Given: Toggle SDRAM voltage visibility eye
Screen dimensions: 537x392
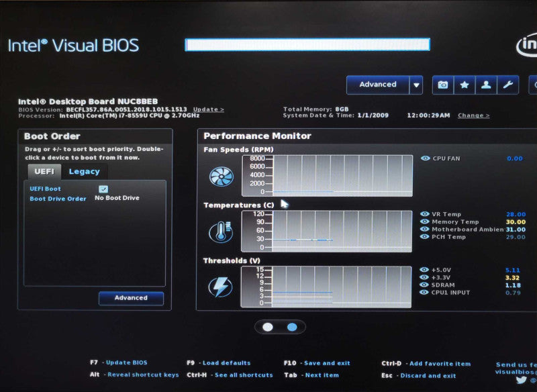Looking at the screenshot, I should [x=424, y=285].
